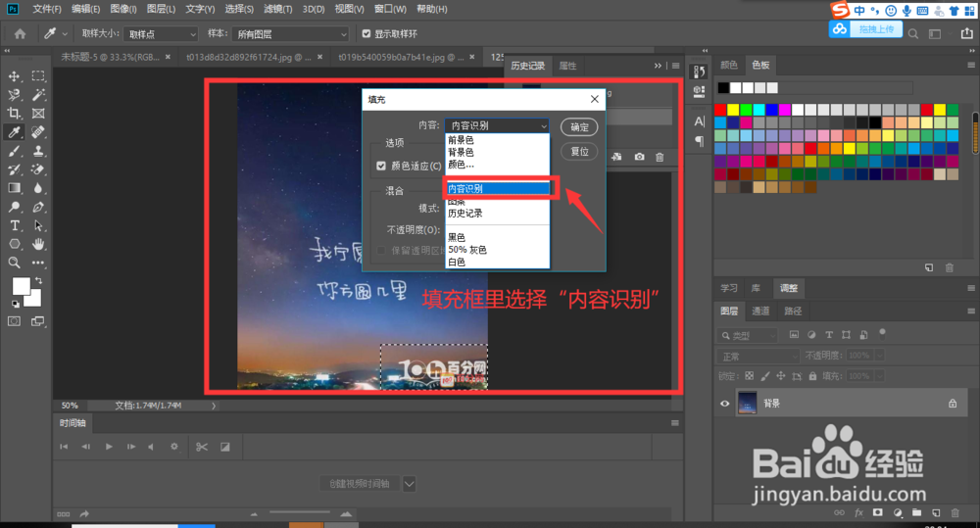Screen dimensions: 980x528
Task: Open the Swatches panel menu
Action: 970,65
